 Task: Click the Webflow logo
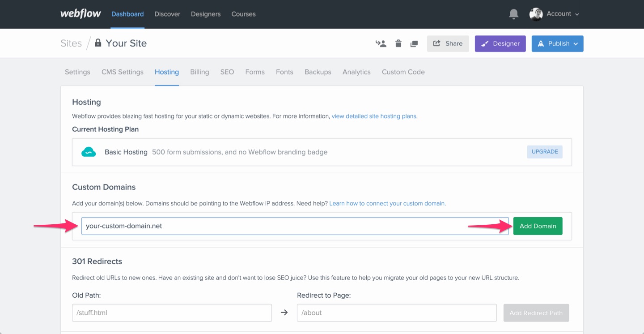81,14
